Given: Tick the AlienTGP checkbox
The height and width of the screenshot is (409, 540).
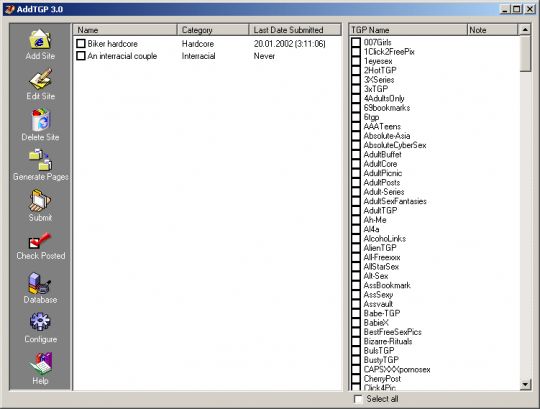Looking at the screenshot, I should (x=356, y=248).
